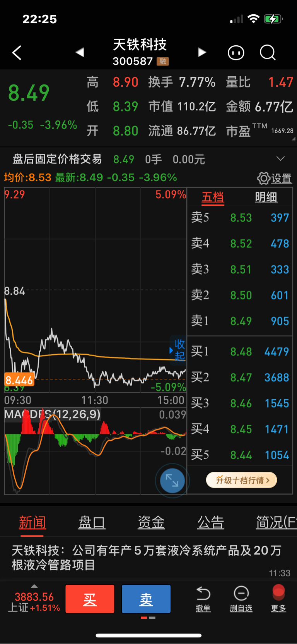Screen dimensions: 297x644
Task: Select 买3 price 8.46 row
Action: pos(240,404)
